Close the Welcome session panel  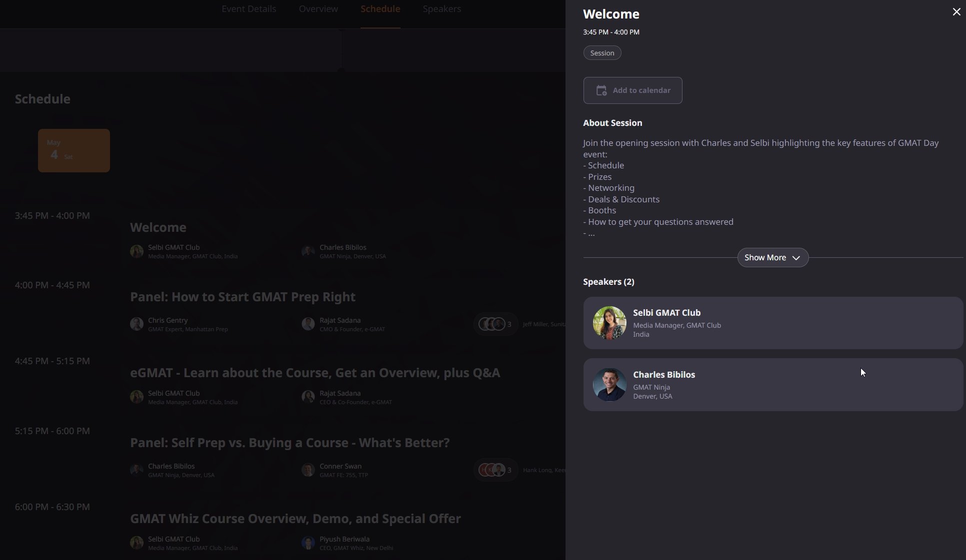click(x=956, y=12)
